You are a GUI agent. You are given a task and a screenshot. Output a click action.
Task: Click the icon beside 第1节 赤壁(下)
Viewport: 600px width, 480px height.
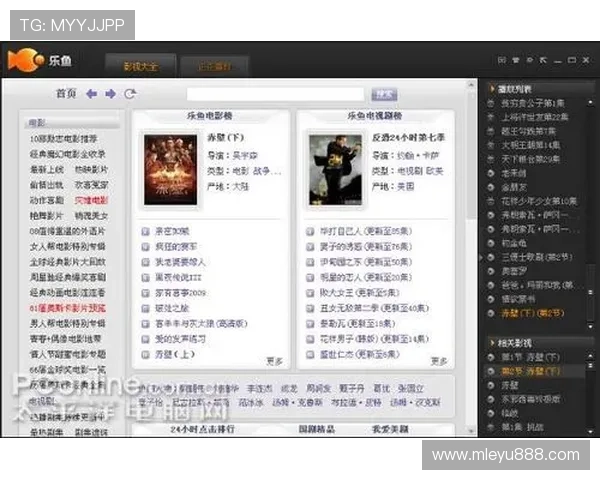point(491,358)
